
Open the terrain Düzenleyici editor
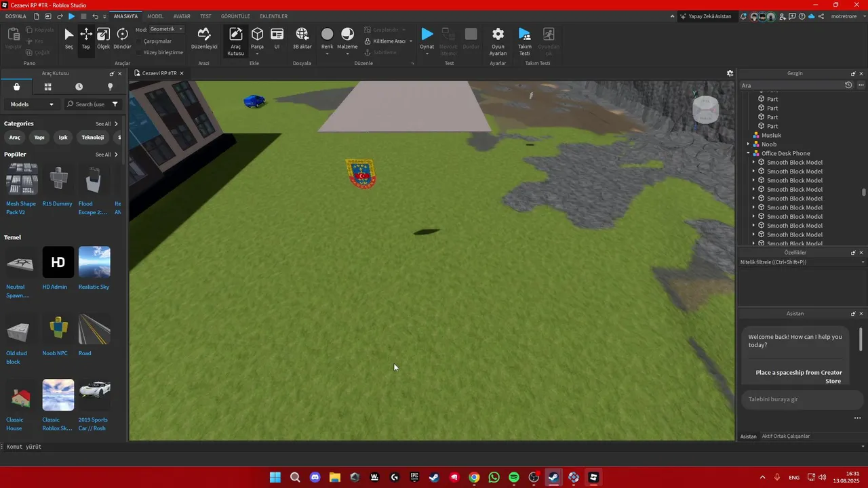coord(204,38)
